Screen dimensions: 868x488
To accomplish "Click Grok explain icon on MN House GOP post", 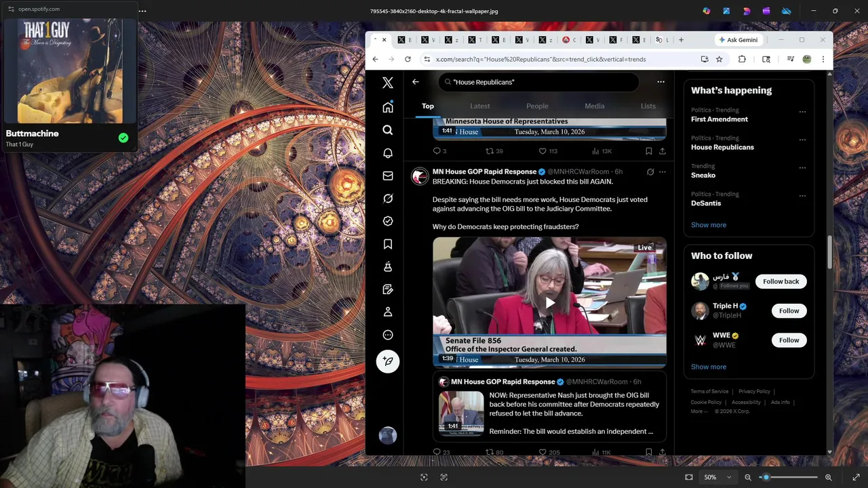I will pyautogui.click(x=650, y=172).
